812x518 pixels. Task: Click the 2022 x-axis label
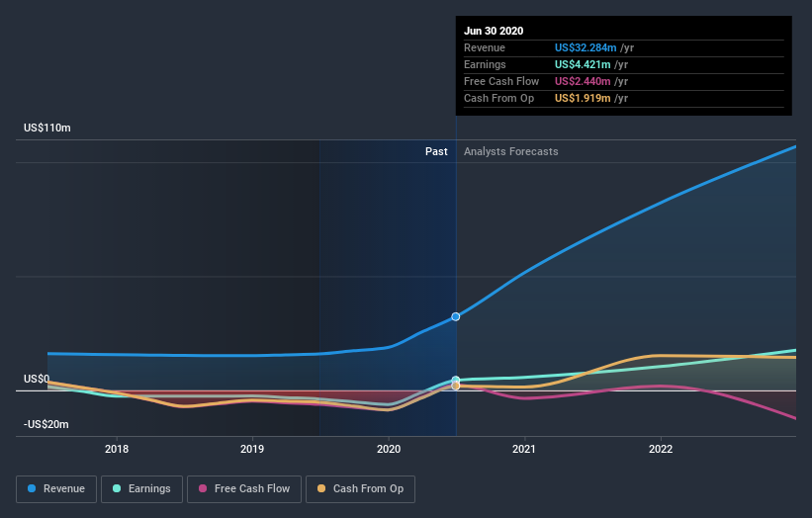[x=661, y=449]
